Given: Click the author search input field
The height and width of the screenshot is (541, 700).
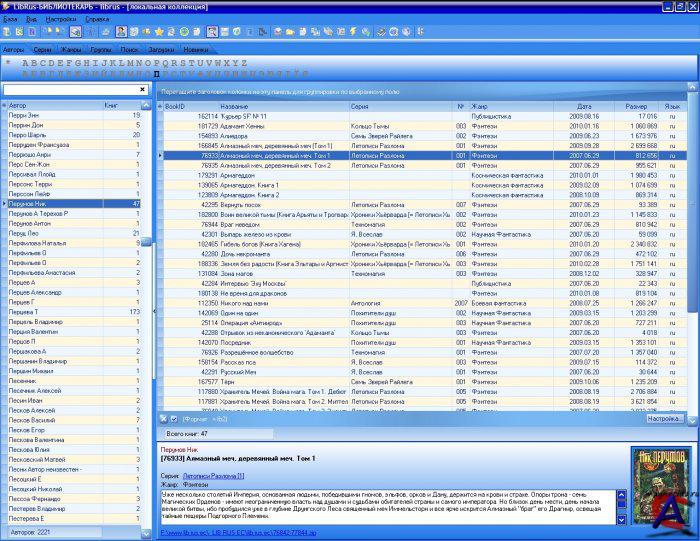Looking at the screenshot, I should (70, 90).
